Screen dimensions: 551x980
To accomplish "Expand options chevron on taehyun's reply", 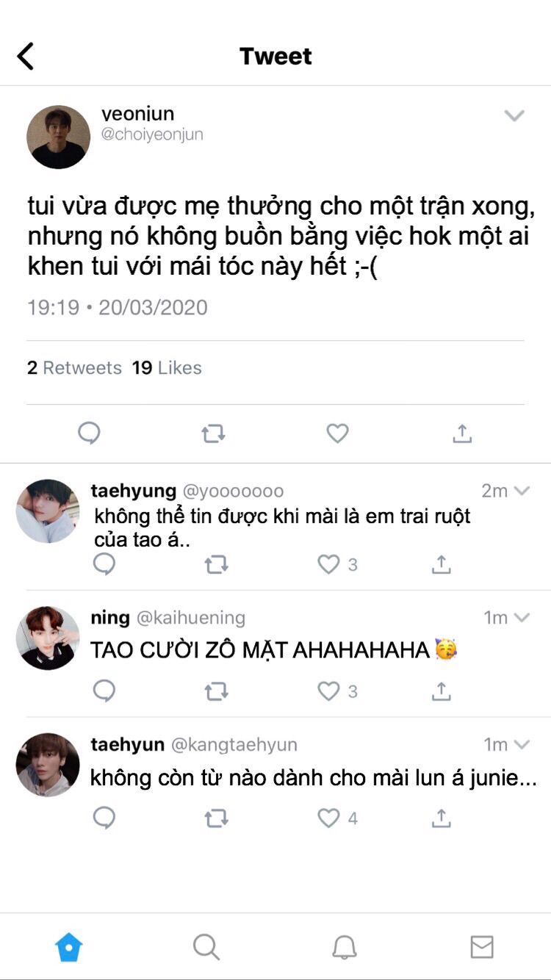I will 522,745.
